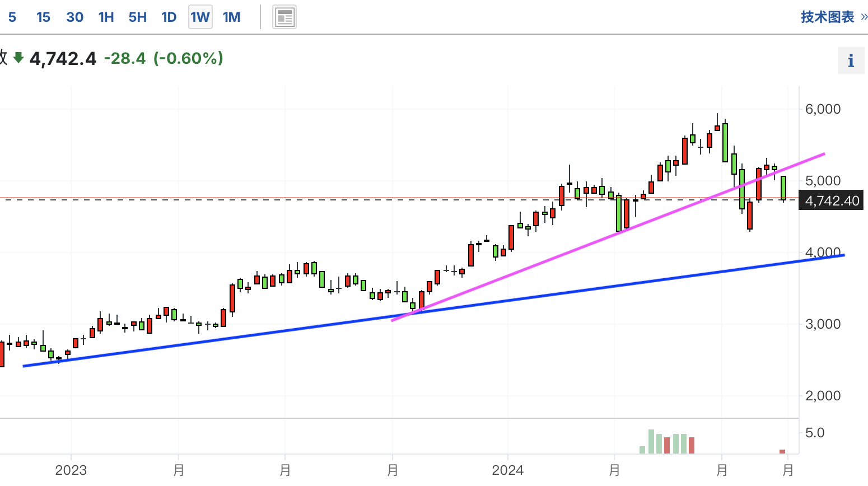
Task: Select the 15 minute timeframe
Action: tap(43, 17)
